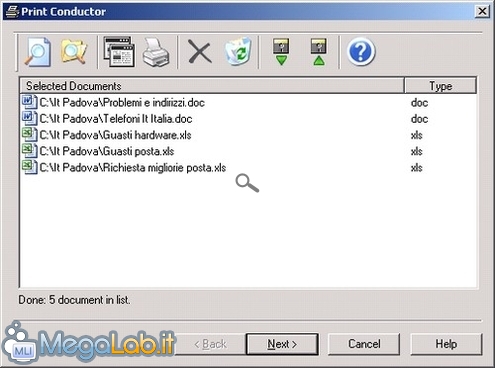This screenshot has width=495, height=368.
Task: Click the Help button
Action: point(446,344)
